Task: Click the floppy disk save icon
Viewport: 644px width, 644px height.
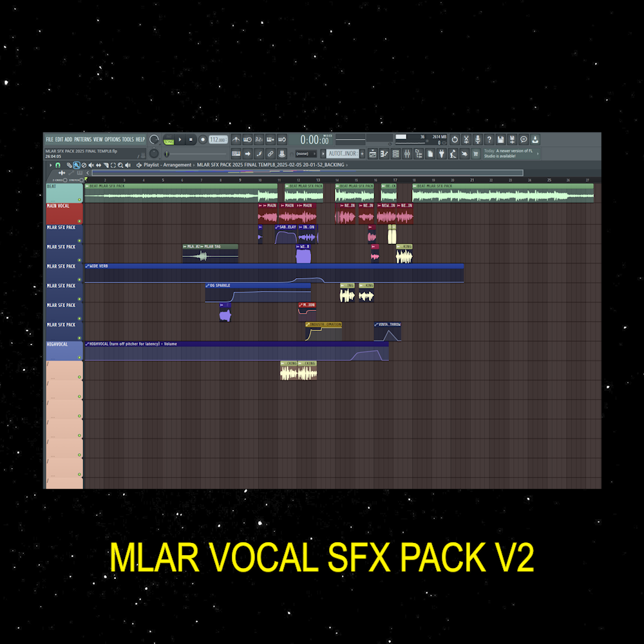Action: [500, 140]
